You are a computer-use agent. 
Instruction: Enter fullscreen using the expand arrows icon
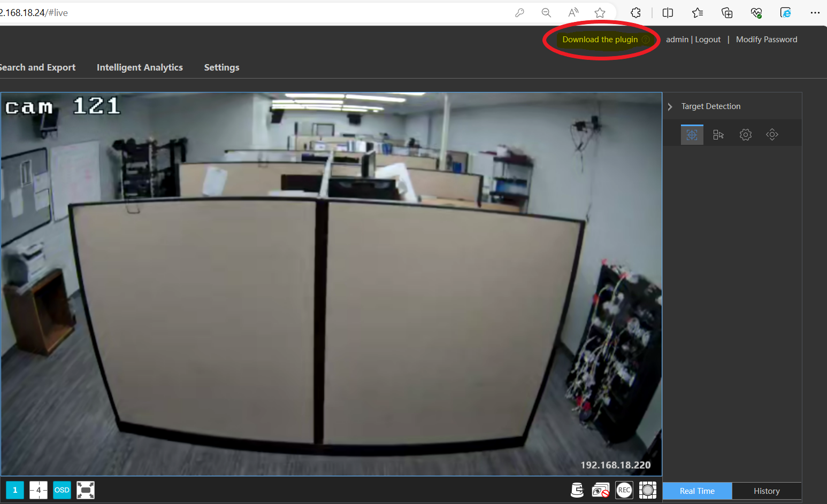point(85,490)
